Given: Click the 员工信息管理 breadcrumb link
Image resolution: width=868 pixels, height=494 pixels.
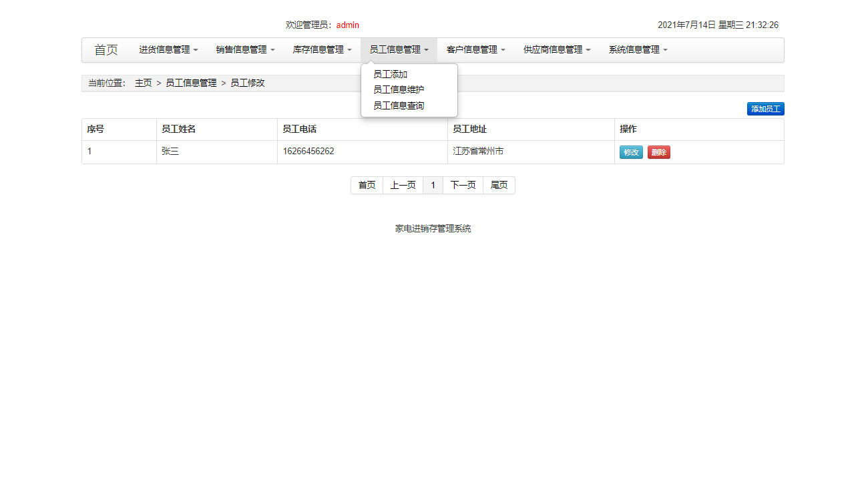Looking at the screenshot, I should click(x=191, y=83).
